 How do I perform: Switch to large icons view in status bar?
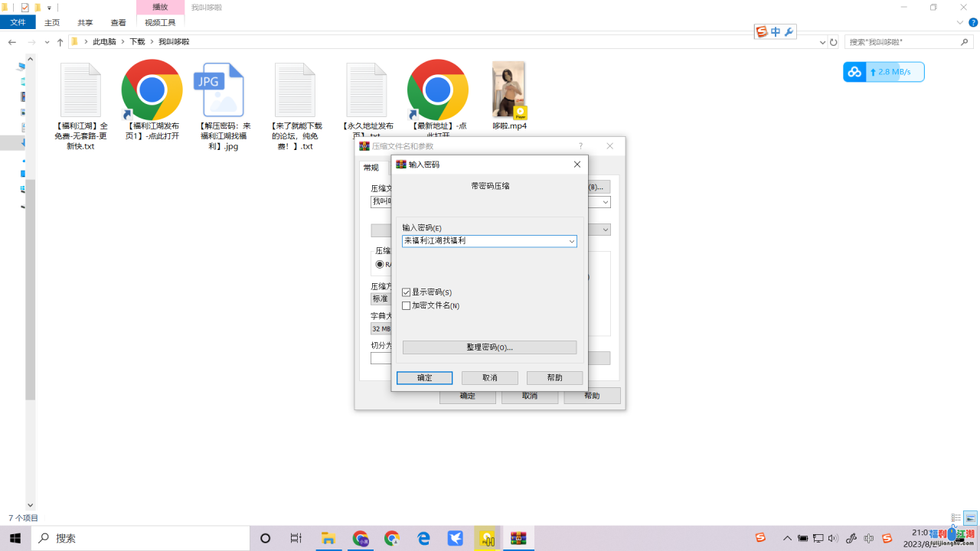click(970, 518)
